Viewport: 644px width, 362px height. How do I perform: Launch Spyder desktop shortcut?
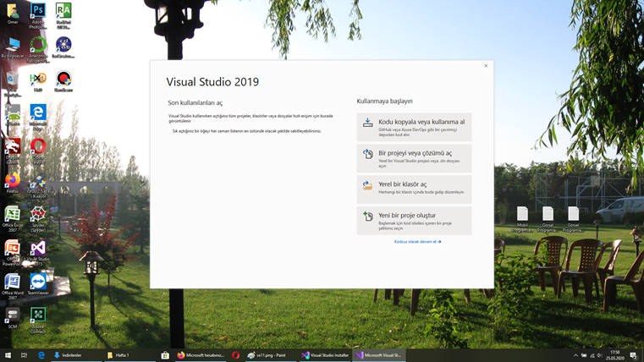38,217
